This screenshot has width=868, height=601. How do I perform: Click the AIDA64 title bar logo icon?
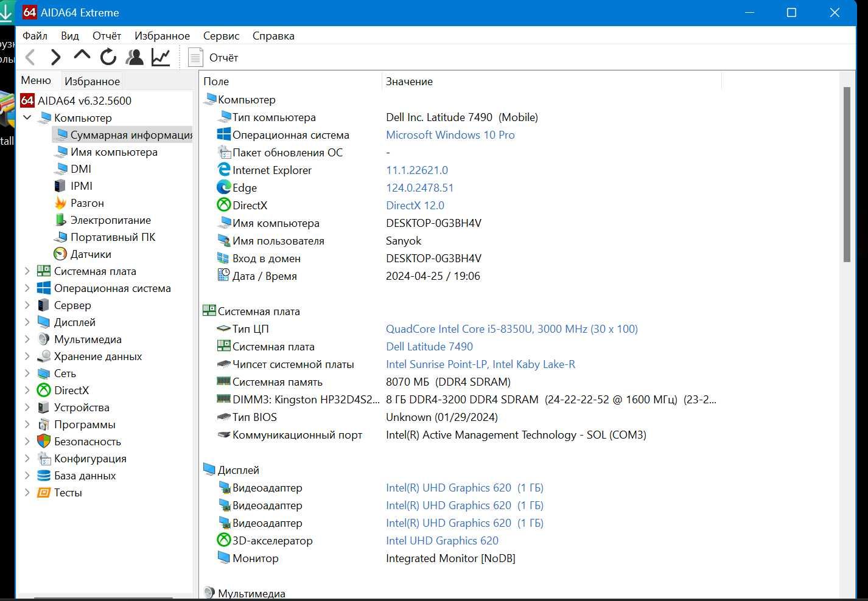[29, 12]
